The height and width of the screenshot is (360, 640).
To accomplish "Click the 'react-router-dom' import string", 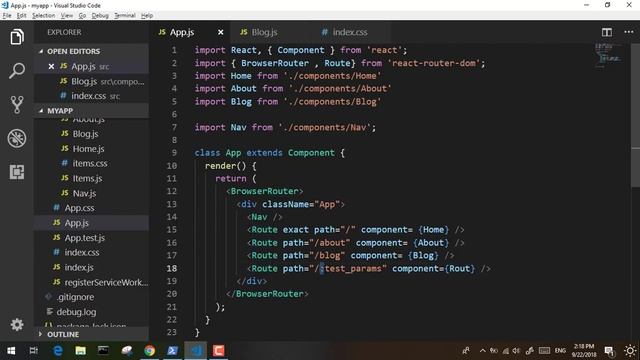I will pos(434,63).
